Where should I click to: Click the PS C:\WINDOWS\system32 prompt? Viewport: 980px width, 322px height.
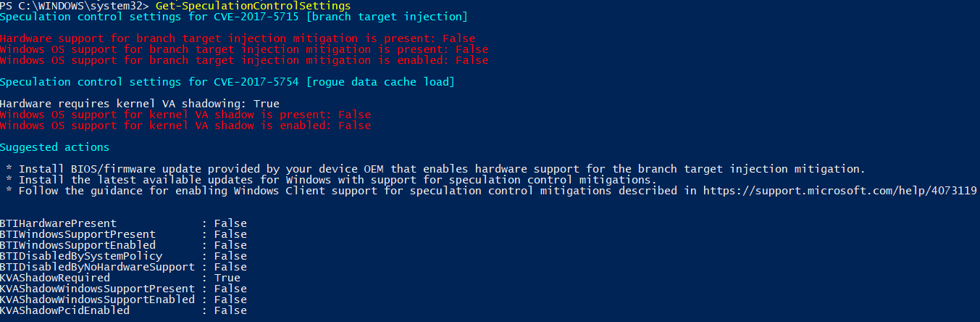coord(75,6)
